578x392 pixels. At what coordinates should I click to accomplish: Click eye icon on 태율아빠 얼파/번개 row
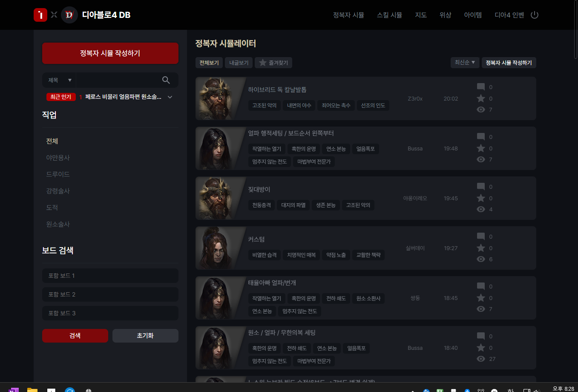pyautogui.click(x=481, y=309)
